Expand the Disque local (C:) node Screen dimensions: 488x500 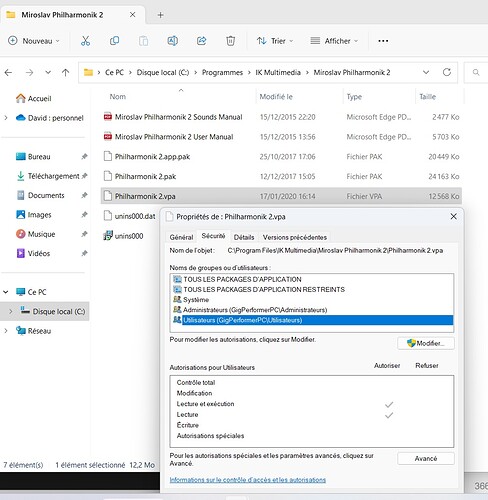pyautogui.click(x=11, y=311)
